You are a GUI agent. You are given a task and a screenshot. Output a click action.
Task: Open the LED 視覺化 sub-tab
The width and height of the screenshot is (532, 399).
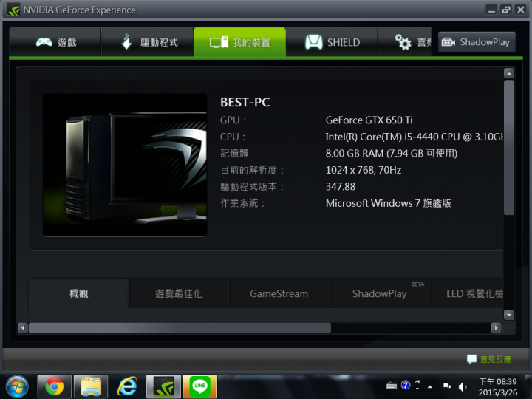[467, 293]
